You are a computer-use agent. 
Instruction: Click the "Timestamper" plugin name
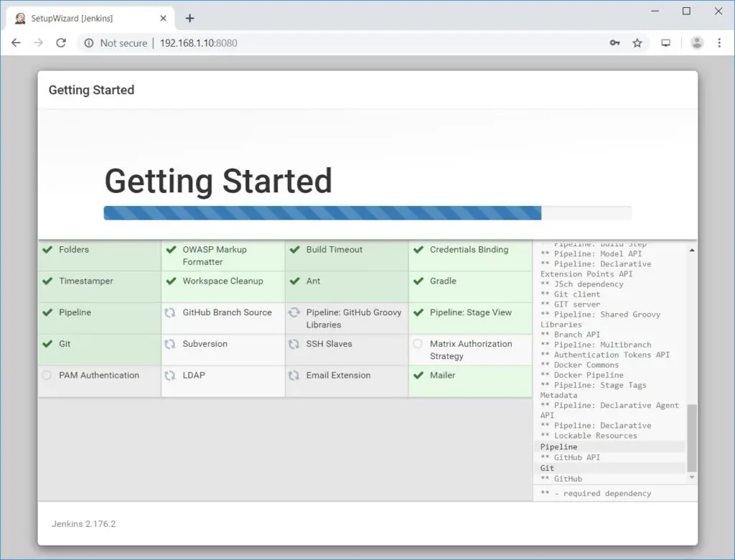click(x=86, y=281)
